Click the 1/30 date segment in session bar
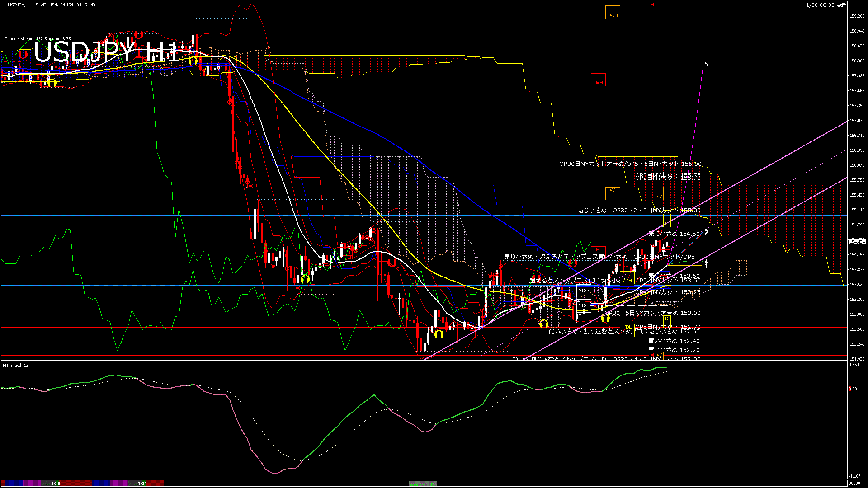Image resolution: width=868 pixels, height=488 pixels. pyautogui.click(x=55, y=483)
